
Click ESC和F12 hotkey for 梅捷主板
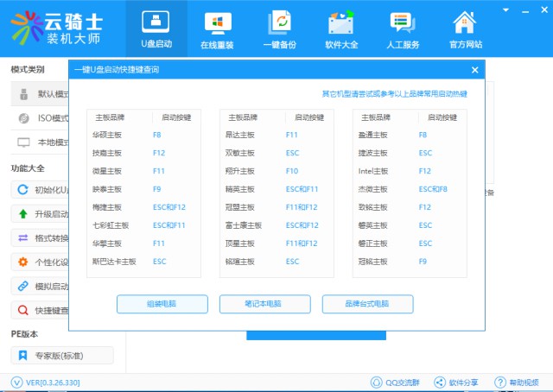pyautogui.click(x=169, y=207)
